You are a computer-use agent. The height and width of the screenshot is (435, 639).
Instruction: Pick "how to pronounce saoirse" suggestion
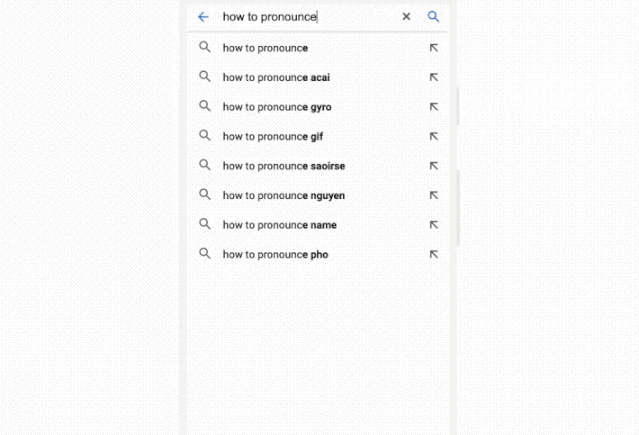284,166
